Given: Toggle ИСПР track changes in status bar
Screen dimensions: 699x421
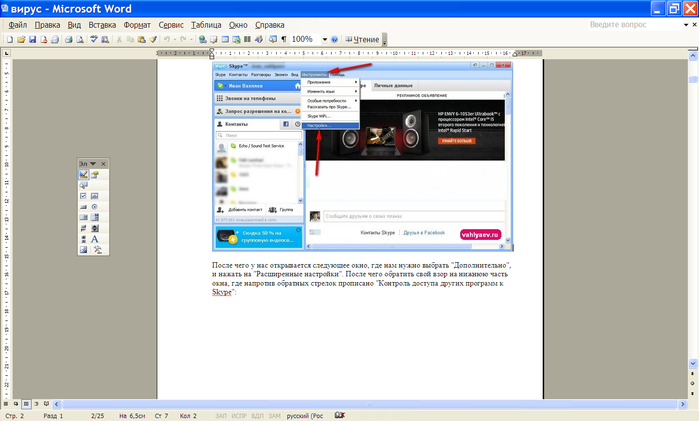Looking at the screenshot, I should tap(239, 416).
